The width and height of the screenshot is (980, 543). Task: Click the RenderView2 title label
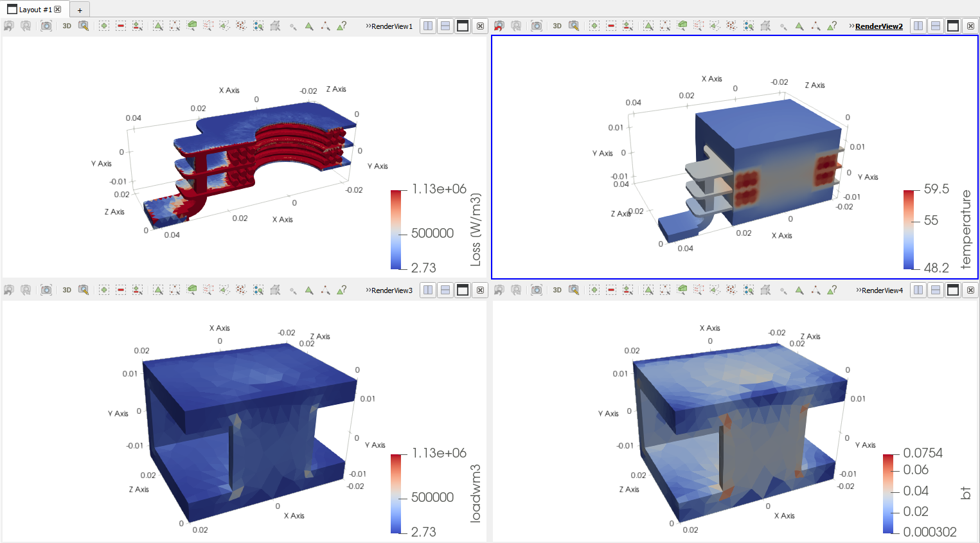tap(878, 26)
